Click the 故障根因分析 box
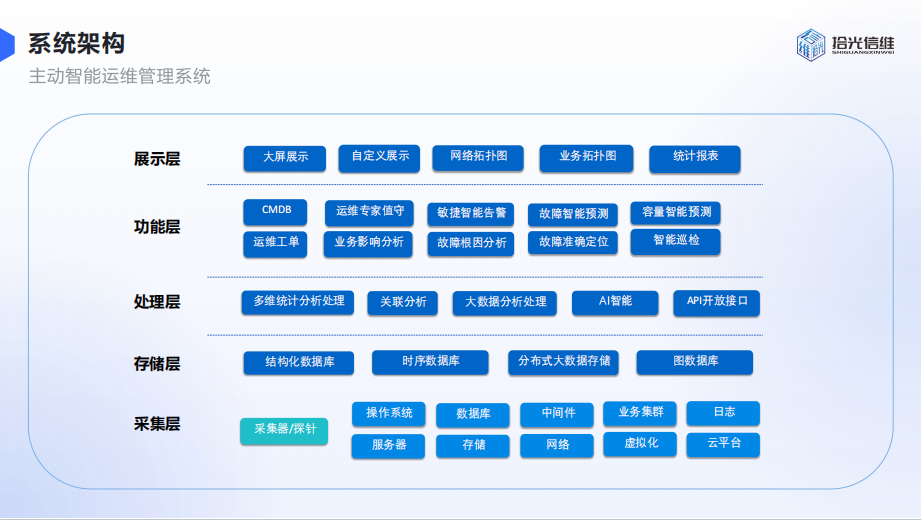The height and width of the screenshot is (520, 921). pos(471,243)
